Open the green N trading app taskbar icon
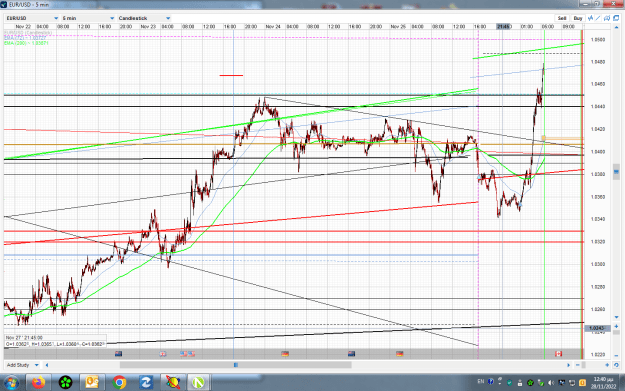 click(x=199, y=383)
